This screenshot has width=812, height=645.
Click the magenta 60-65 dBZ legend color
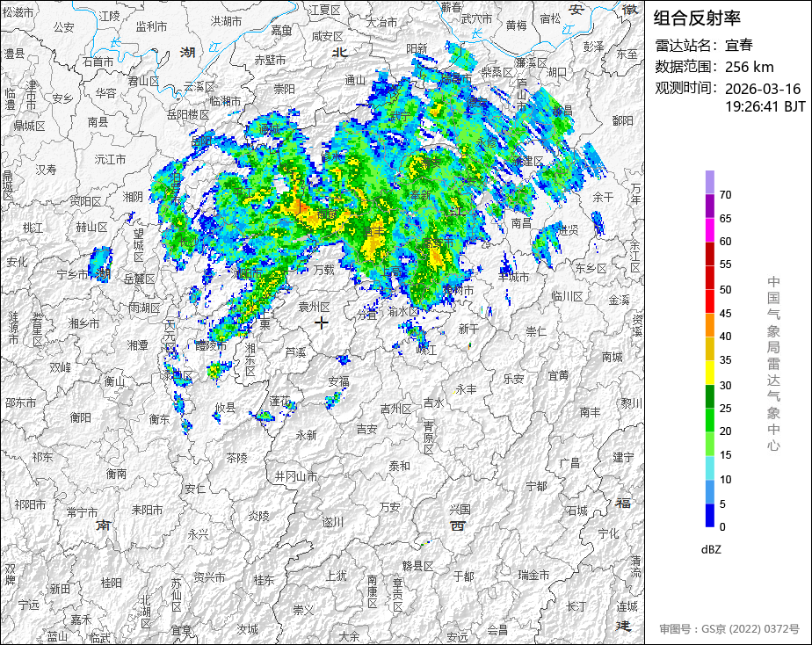709,230
